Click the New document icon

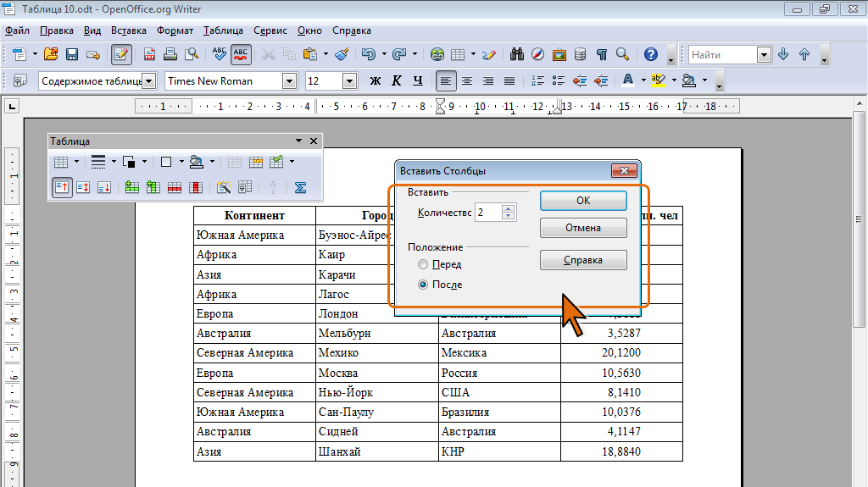point(19,54)
